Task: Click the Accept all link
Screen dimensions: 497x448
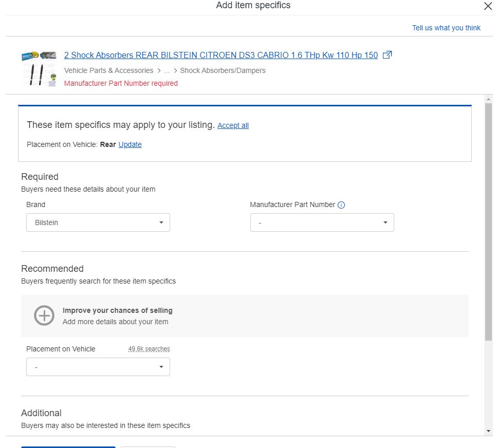Action: coord(233,125)
